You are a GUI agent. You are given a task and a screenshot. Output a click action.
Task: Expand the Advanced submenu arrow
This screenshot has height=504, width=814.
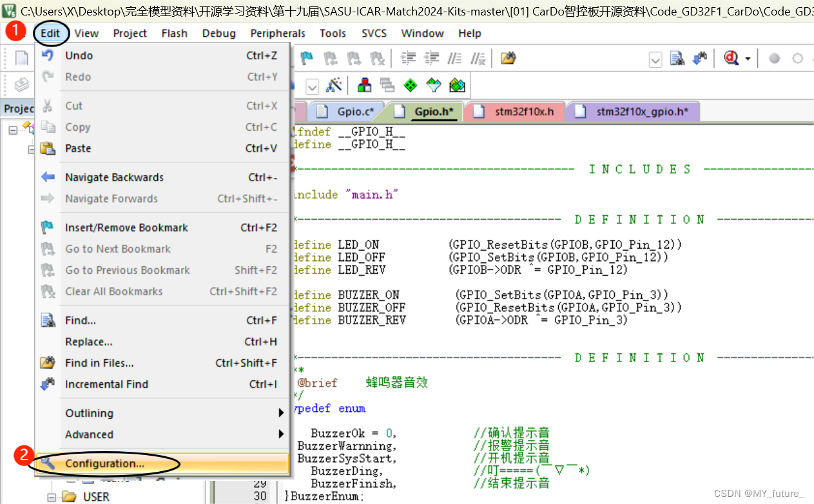[x=281, y=434]
